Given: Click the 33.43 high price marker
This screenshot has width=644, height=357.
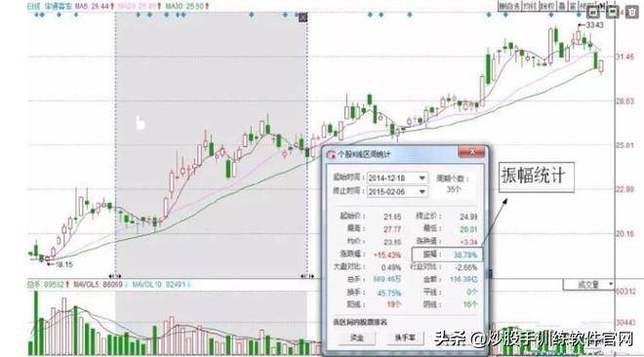Looking at the screenshot, I should point(594,25).
